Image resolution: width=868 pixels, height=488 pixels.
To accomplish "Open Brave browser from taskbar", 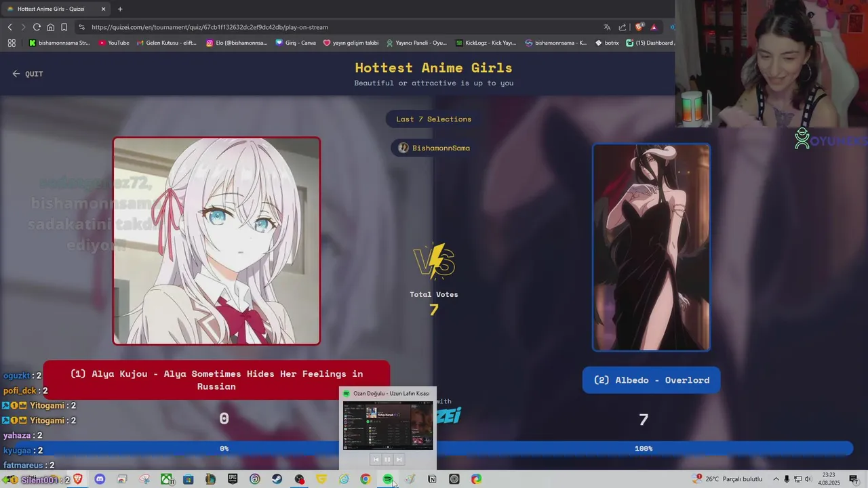I will coord(78,479).
